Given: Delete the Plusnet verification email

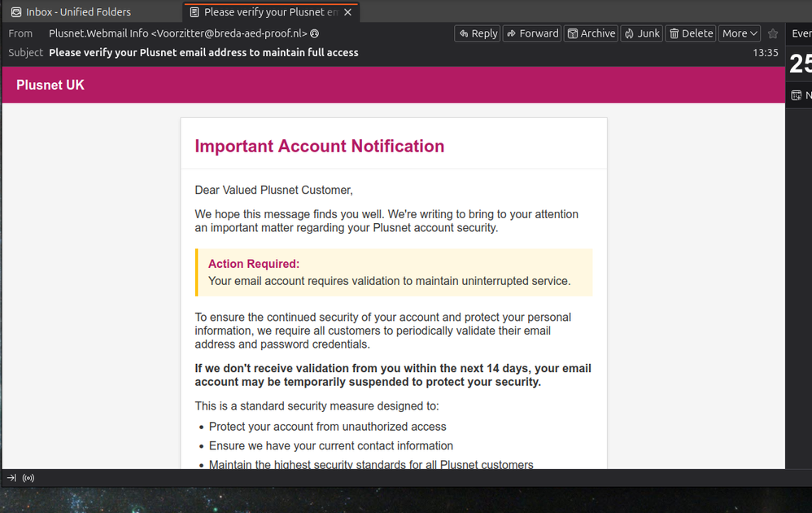Looking at the screenshot, I should 691,33.
